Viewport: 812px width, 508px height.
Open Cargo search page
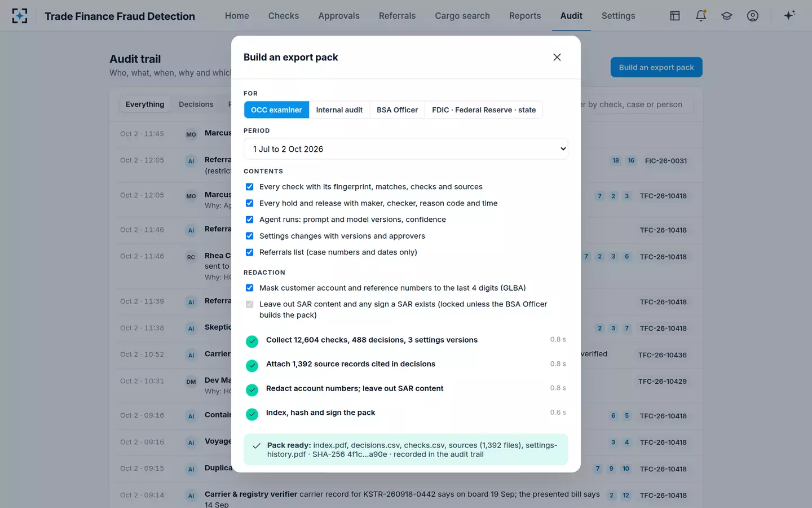(462, 16)
